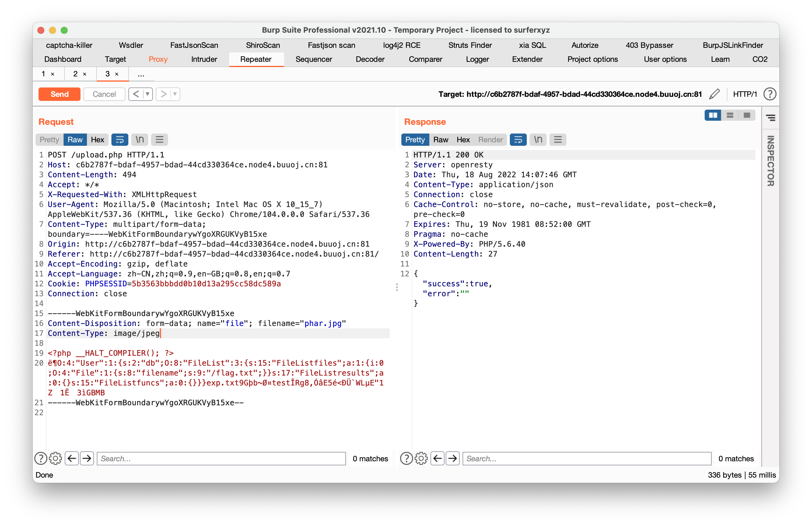Screen dimensions: 812x526
Task: Show non-printable characters in Response panel
Action: pyautogui.click(x=538, y=139)
